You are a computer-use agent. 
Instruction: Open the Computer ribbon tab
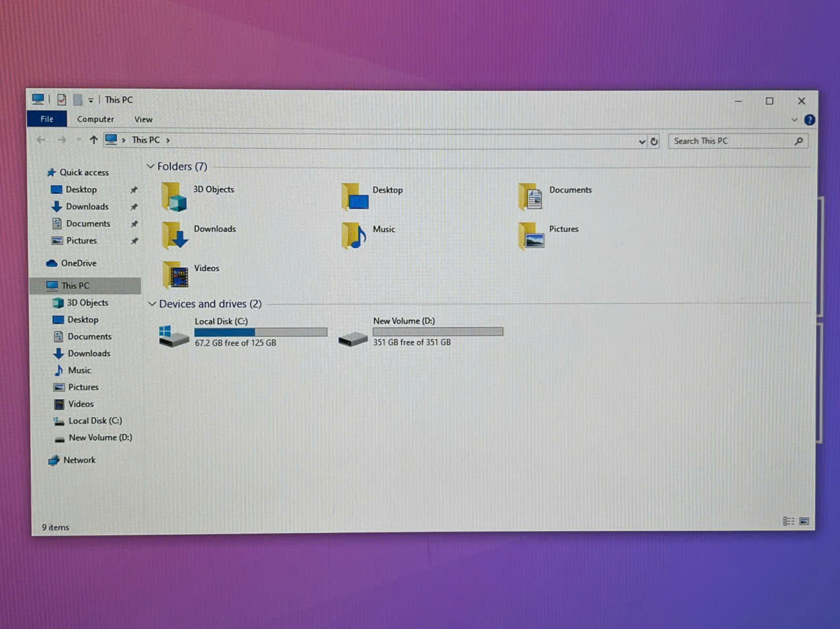tap(95, 120)
